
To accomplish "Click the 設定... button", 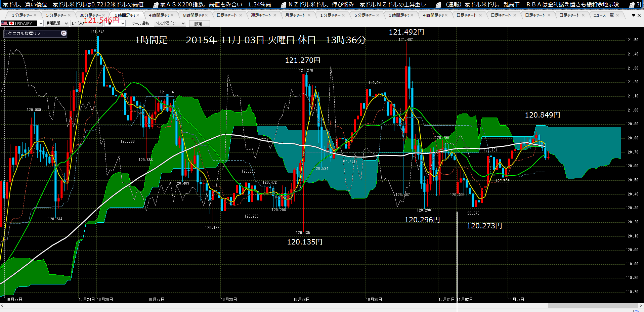I will [200, 24].
